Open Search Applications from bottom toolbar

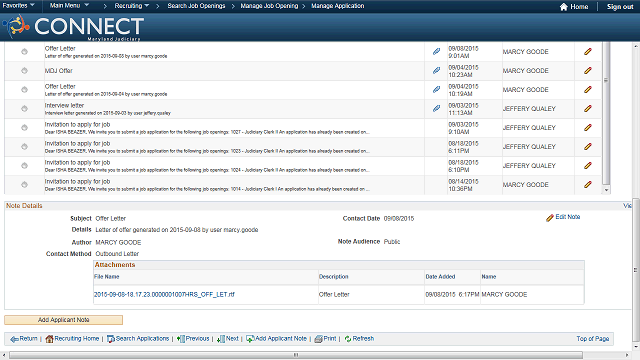coord(142,338)
